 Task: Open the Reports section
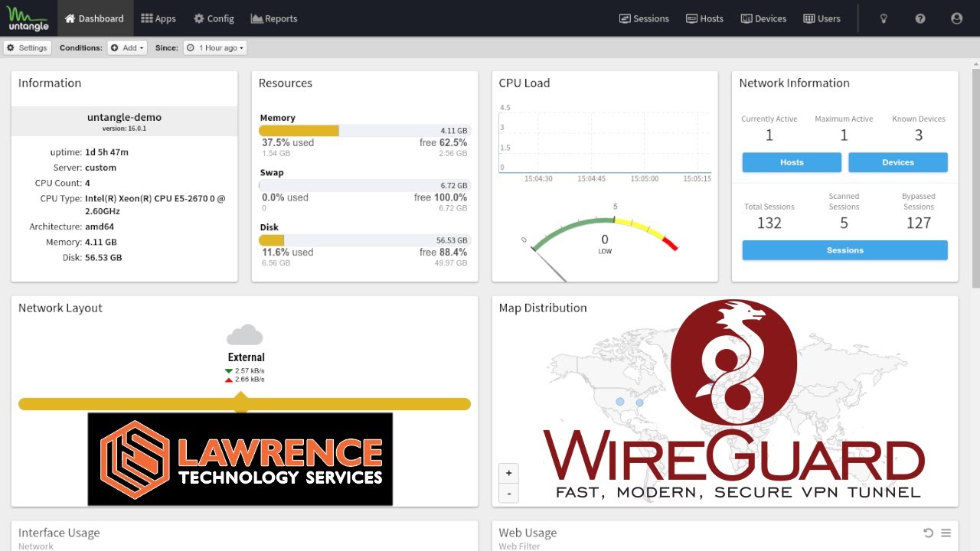click(274, 18)
